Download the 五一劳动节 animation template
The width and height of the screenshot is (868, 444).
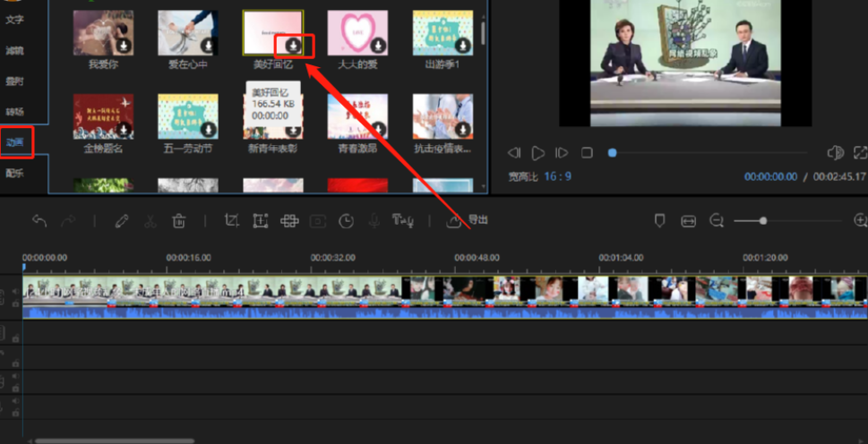pyautogui.click(x=208, y=130)
